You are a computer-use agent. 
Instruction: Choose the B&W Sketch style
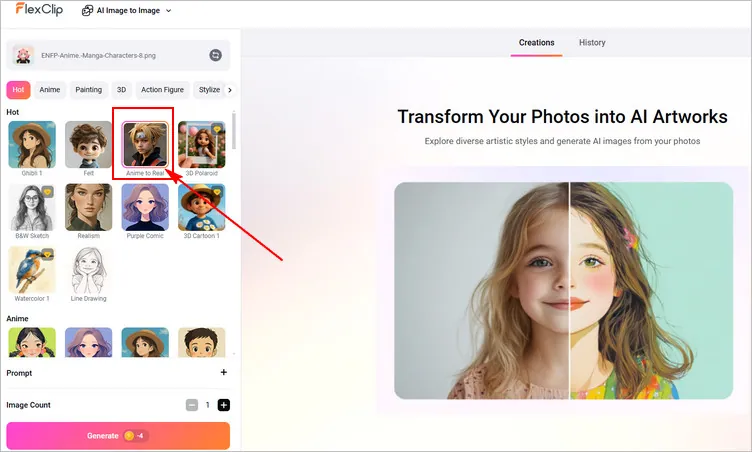click(32, 207)
